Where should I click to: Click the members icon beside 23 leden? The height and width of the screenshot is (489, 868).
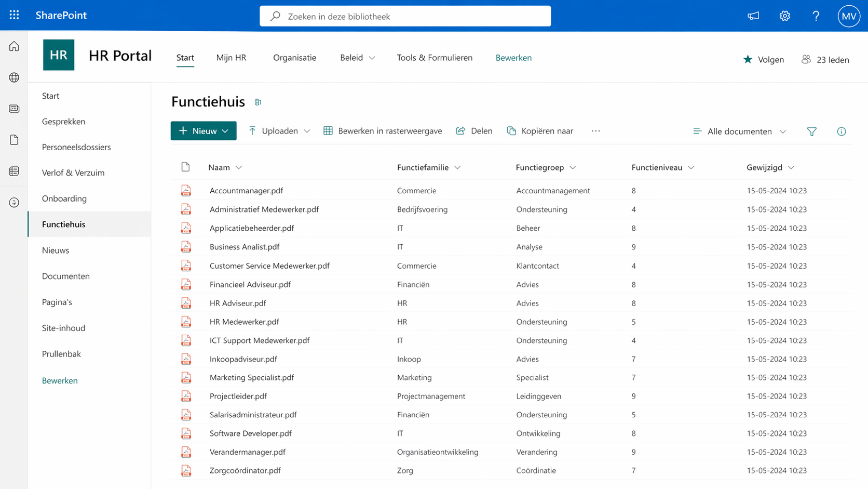(806, 59)
